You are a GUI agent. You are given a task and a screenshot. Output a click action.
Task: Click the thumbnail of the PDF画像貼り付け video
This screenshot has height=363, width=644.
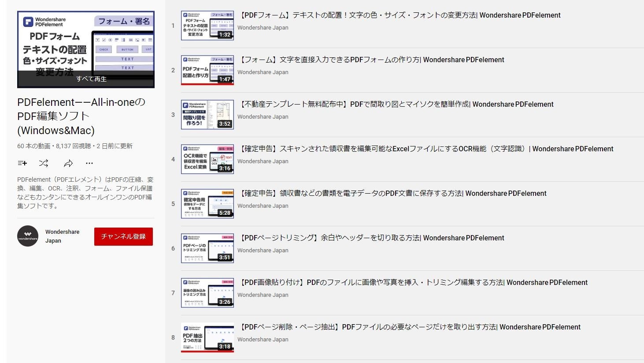[207, 292]
